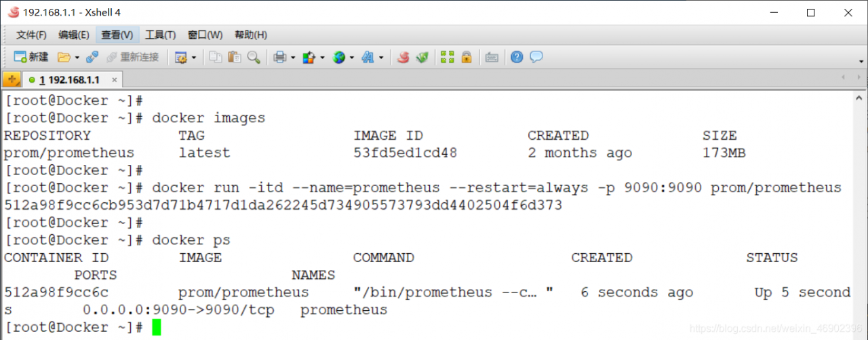
Task: Click the 'docker images' command text
Action: click(x=208, y=118)
